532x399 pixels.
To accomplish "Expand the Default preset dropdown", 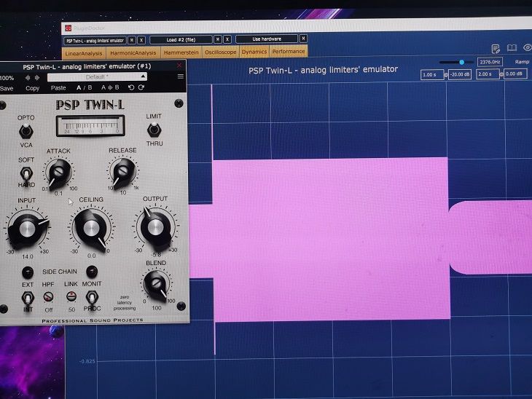I will coord(97,76).
